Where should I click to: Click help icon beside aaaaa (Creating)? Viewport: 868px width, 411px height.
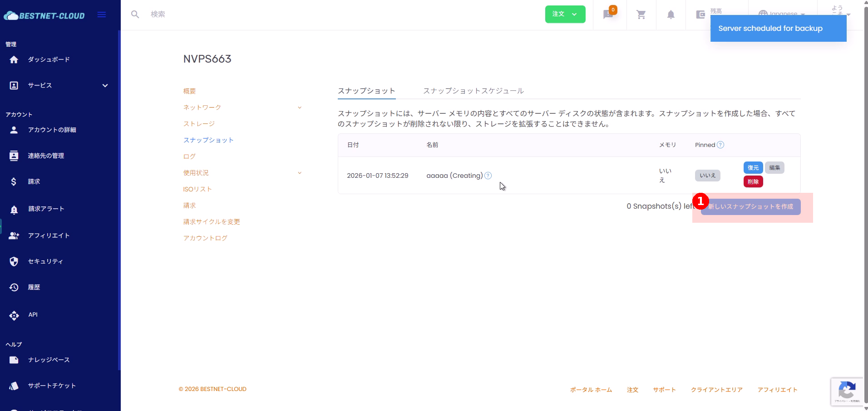tap(488, 176)
